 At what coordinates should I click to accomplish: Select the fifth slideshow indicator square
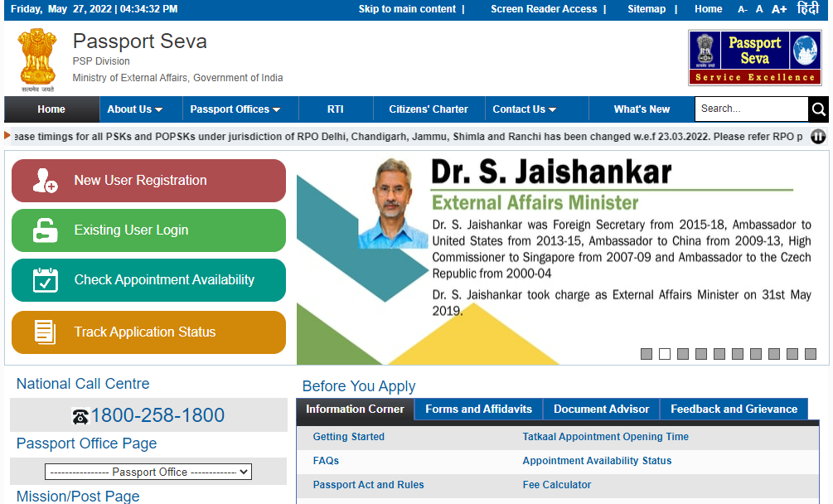pos(719,354)
